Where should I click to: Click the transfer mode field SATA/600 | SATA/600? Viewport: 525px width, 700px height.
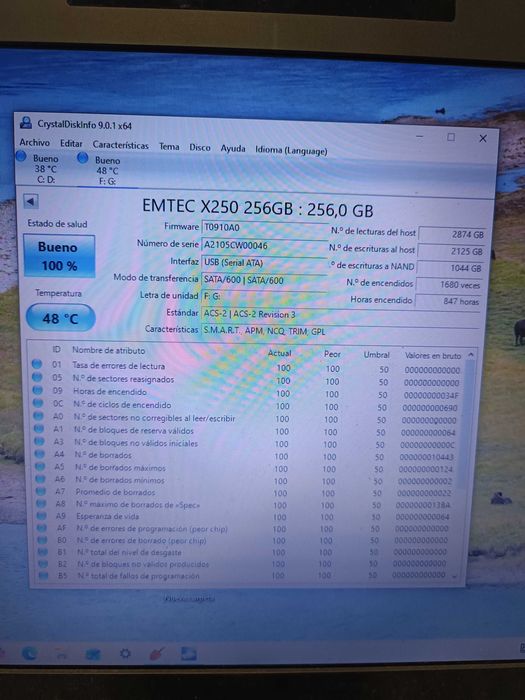pos(264,280)
